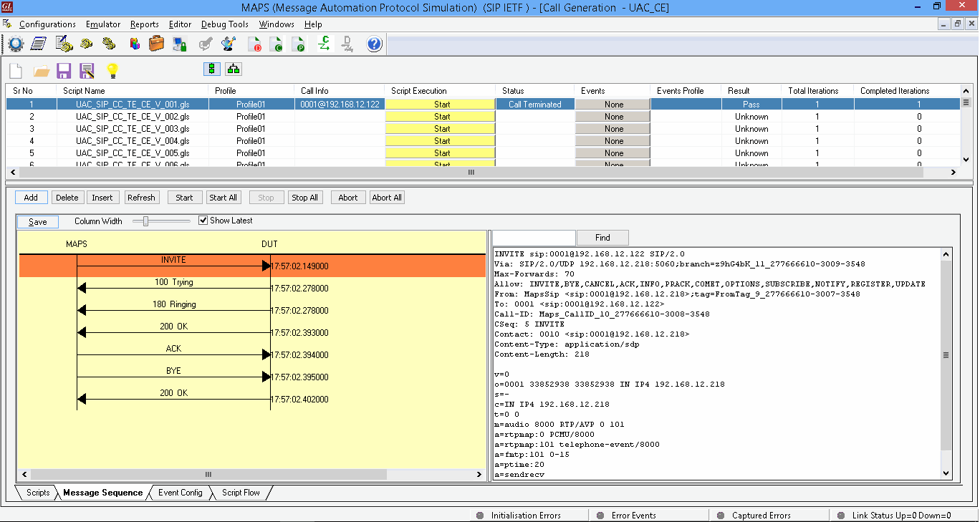The image size is (980, 522).
Task: Click Start in Script Execution for script 002
Action: click(441, 117)
